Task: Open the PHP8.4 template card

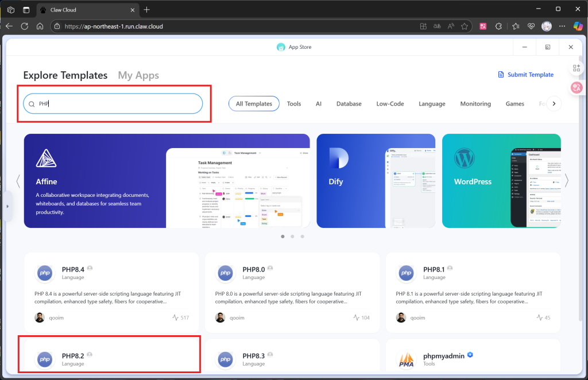Action: point(111,293)
